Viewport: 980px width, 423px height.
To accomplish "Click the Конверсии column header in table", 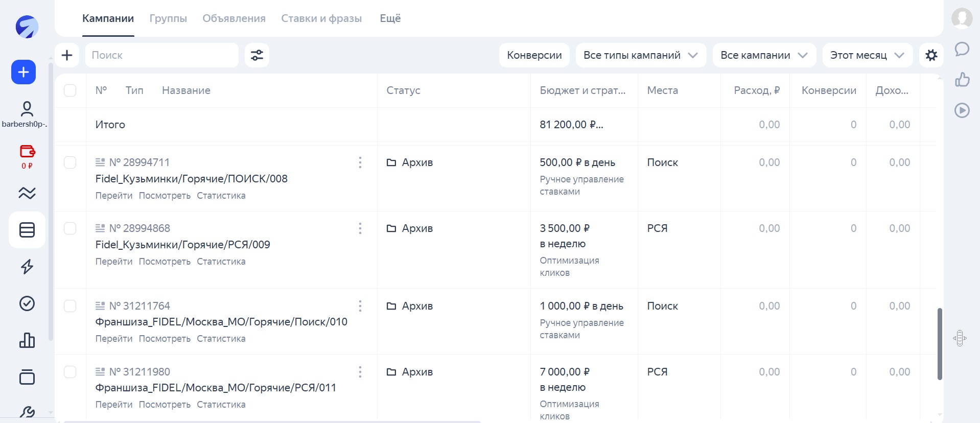I will (x=829, y=90).
